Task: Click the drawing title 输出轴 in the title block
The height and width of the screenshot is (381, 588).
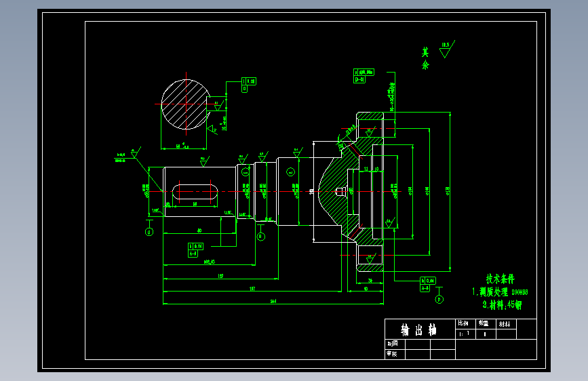Action: click(x=418, y=330)
